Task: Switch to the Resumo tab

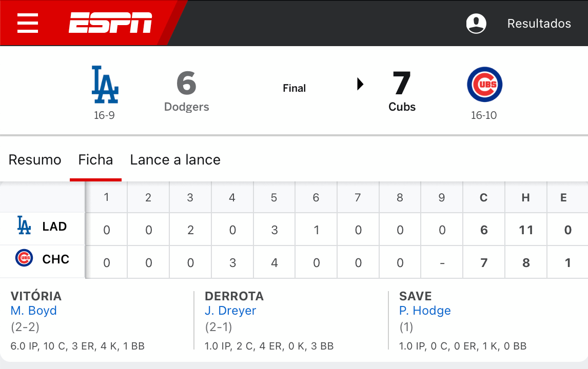Action: click(35, 160)
